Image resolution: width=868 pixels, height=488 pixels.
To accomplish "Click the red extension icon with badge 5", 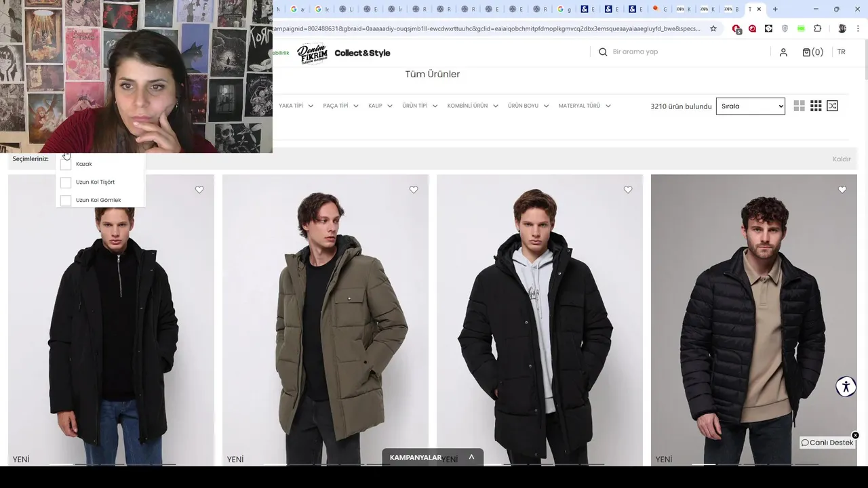I will click(x=736, y=28).
